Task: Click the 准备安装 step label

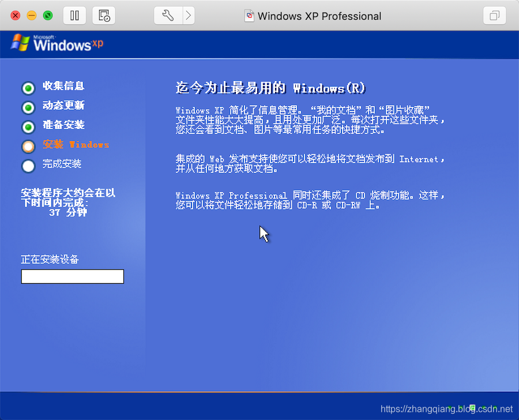Action: pyautogui.click(x=63, y=125)
